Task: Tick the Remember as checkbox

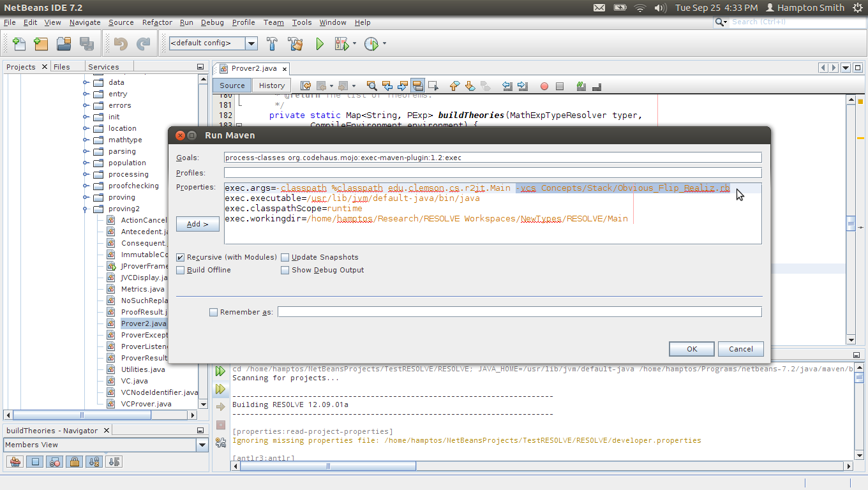Action: tap(214, 312)
